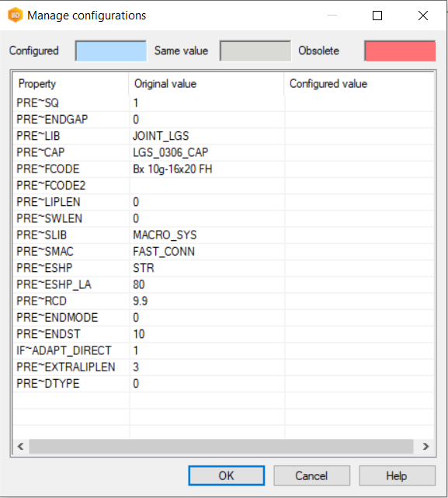Image resolution: width=448 pixels, height=498 pixels.
Task: Select the IF~ADAPT_DIRECT row
Action: click(224, 350)
